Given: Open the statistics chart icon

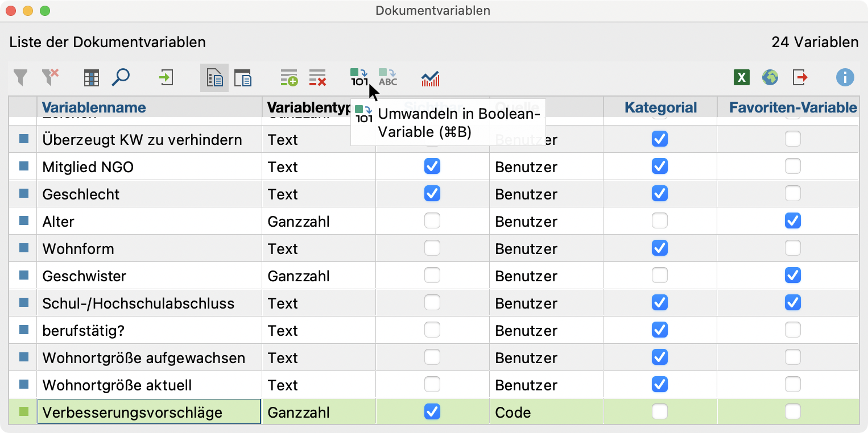Looking at the screenshot, I should (431, 78).
